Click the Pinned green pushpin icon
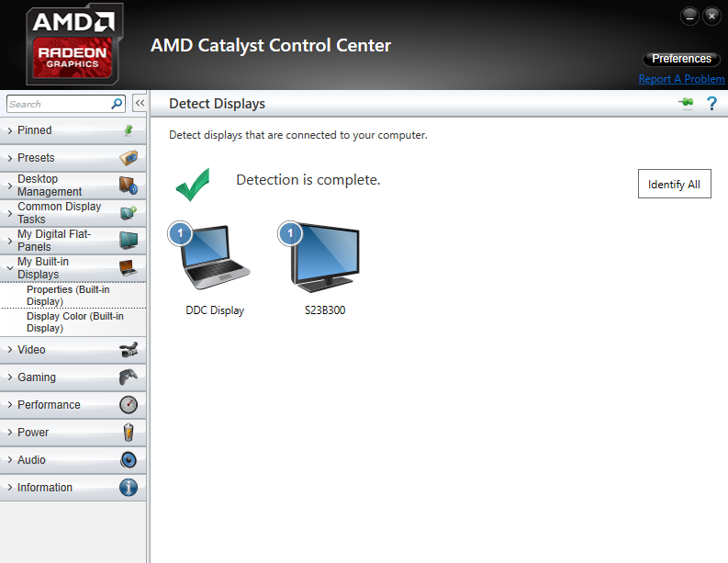 point(129,130)
